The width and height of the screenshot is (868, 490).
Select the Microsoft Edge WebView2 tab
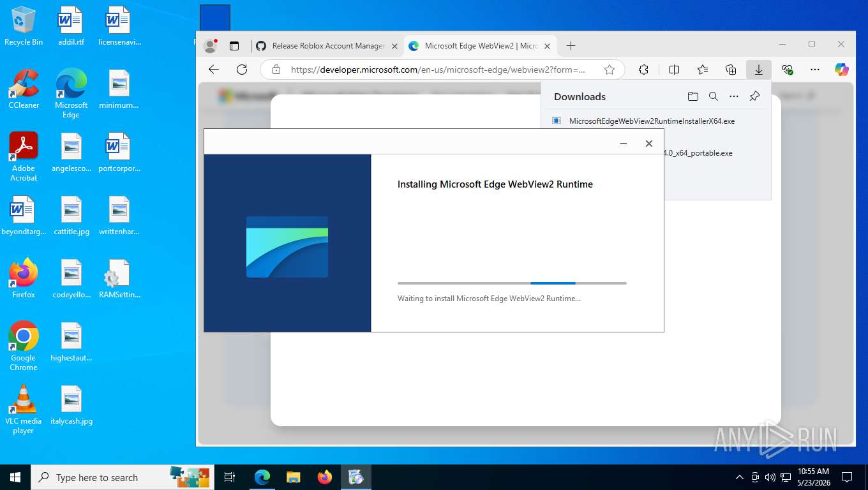[481, 46]
